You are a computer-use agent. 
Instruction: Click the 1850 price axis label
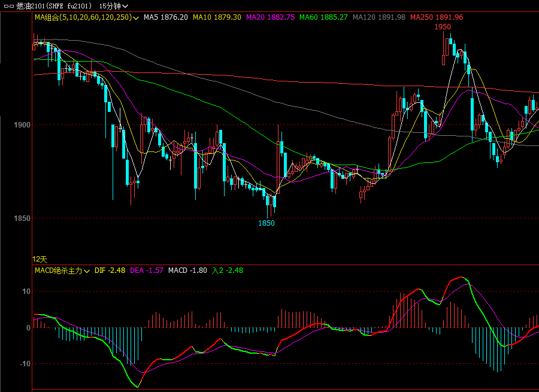(22, 218)
